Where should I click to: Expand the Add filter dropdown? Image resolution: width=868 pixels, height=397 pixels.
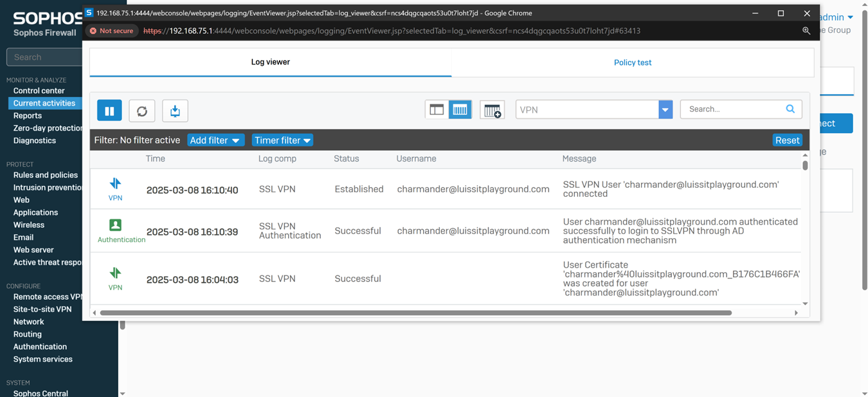point(215,140)
